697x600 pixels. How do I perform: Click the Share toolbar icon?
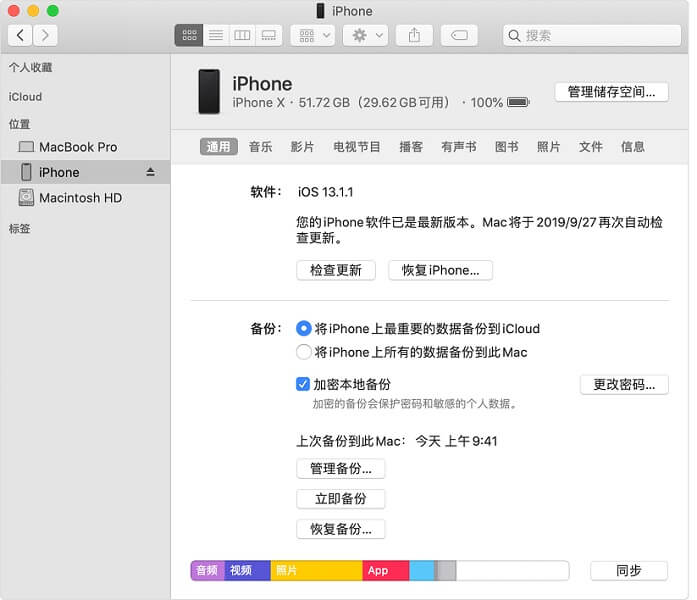(414, 35)
